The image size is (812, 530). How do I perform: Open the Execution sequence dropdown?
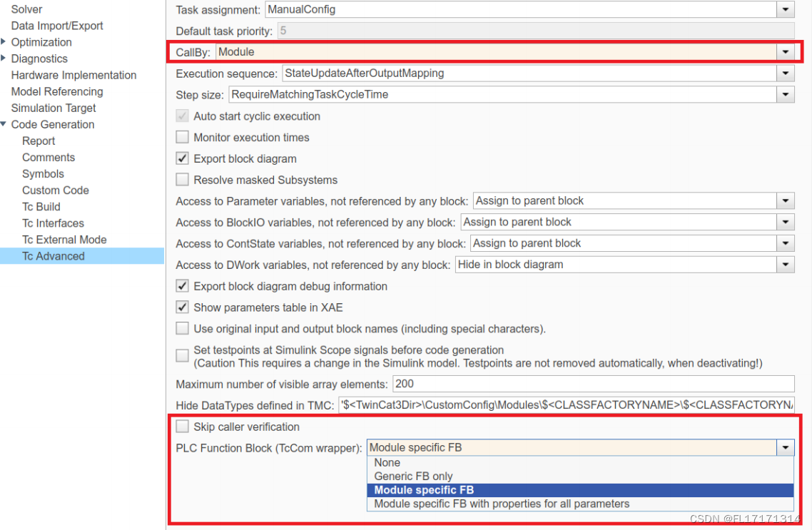(786, 73)
